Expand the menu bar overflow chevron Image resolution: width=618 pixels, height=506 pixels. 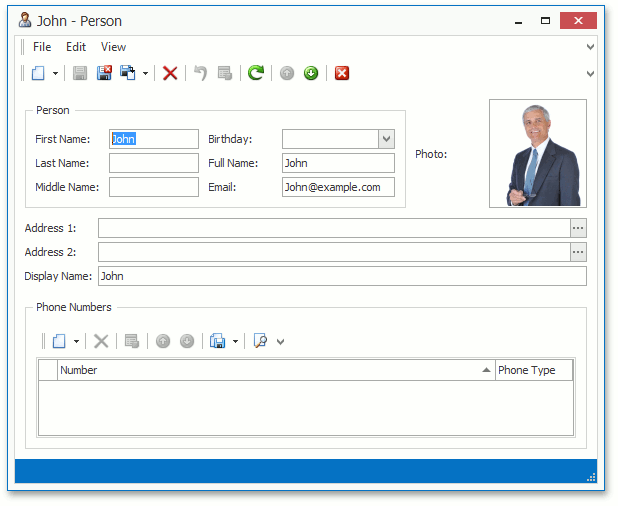[590, 47]
